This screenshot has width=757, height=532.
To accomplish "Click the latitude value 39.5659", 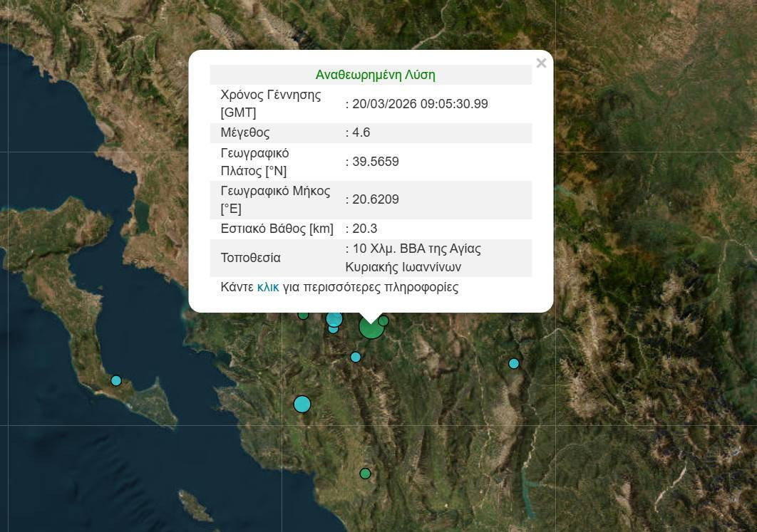I will click(x=375, y=162).
